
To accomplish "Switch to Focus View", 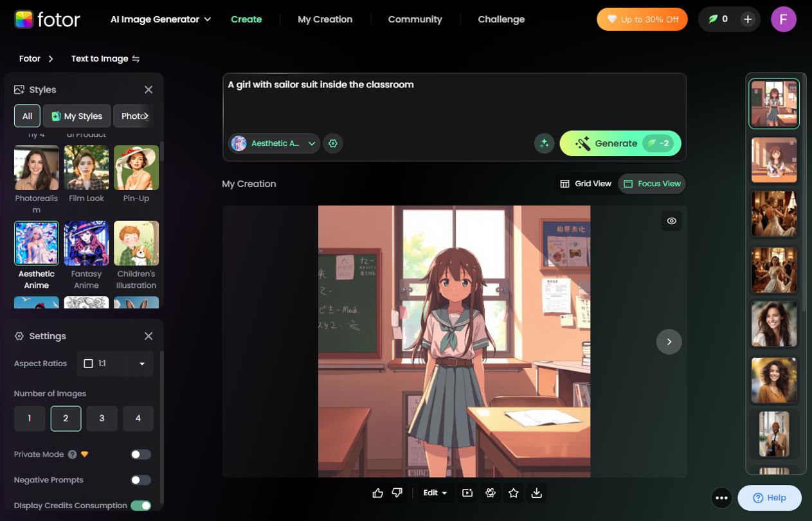I will pyautogui.click(x=652, y=184).
